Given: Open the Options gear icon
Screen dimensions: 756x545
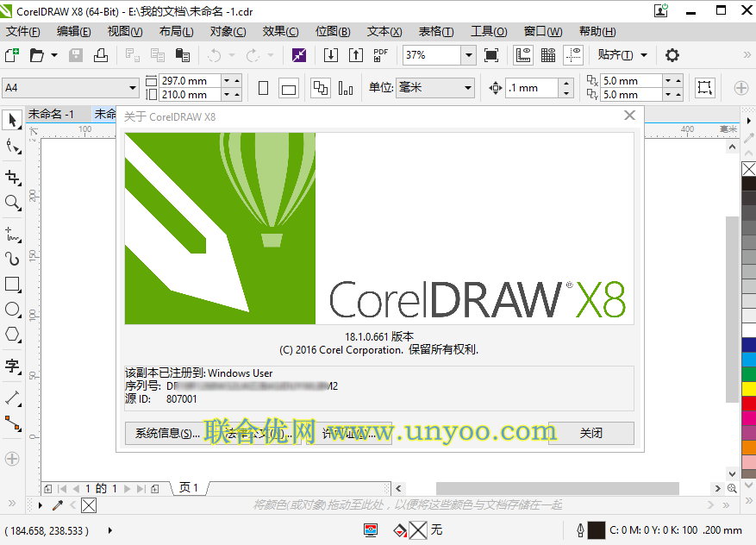Looking at the screenshot, I should [x=672, y=55].
